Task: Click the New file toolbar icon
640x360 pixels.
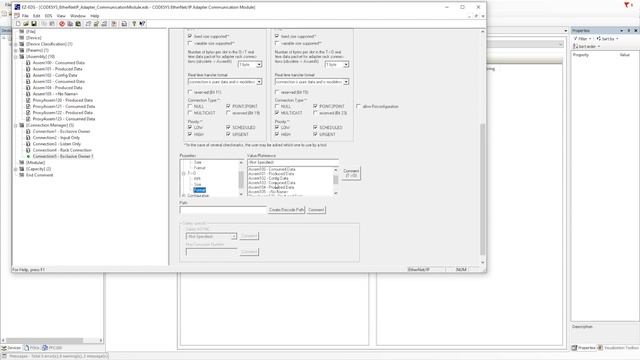Action: tap(18, 24)
